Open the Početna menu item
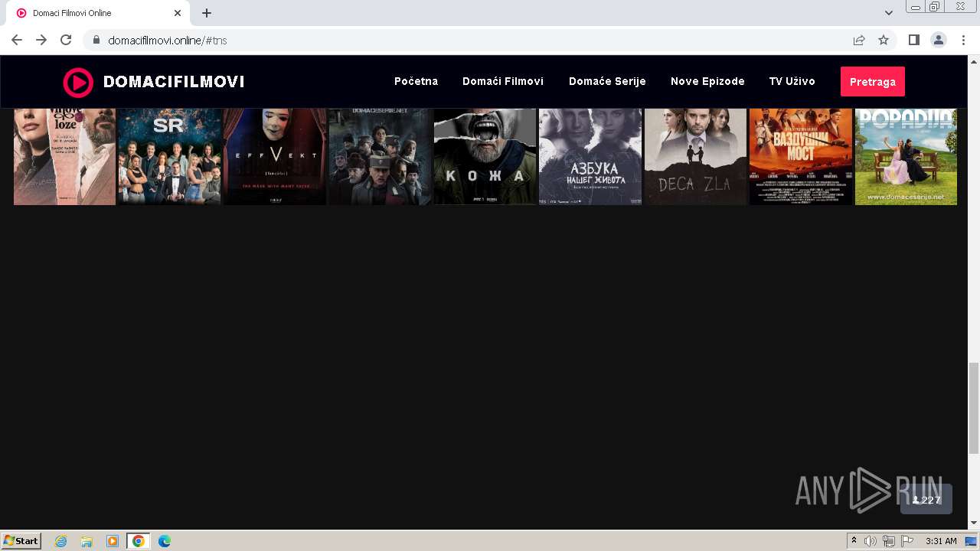The image size is (980, 551). pyautogui.click(x=416, y=81)
